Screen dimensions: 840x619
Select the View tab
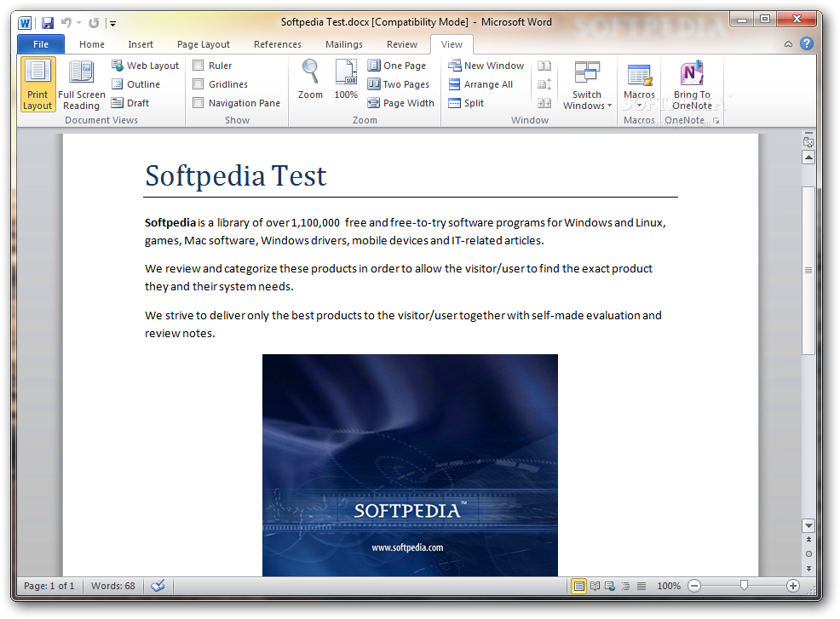coord(452,44)
